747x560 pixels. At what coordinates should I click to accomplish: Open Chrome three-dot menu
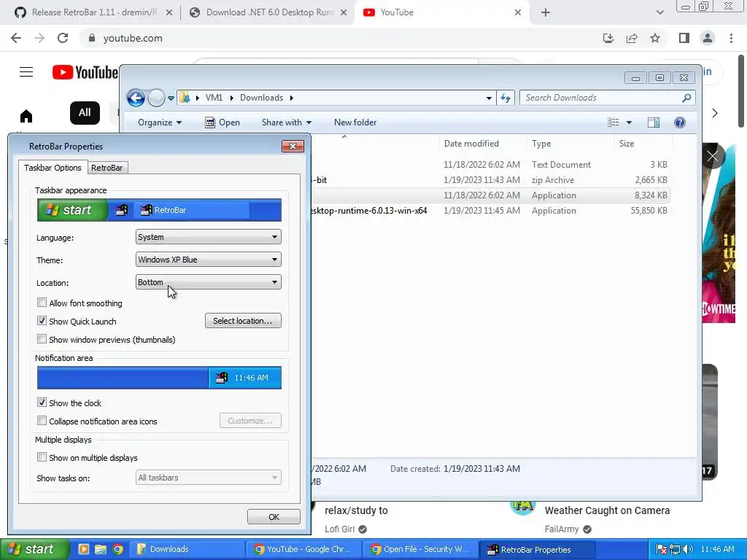click(x=731, y=38)
